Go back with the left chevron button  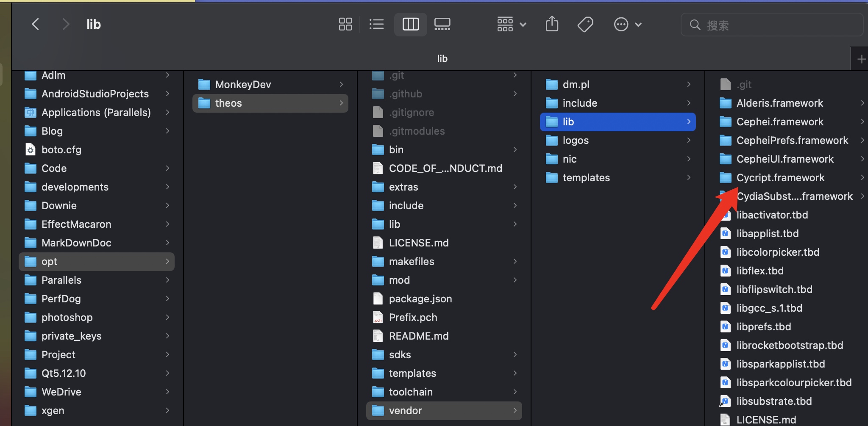coord(36,24)
